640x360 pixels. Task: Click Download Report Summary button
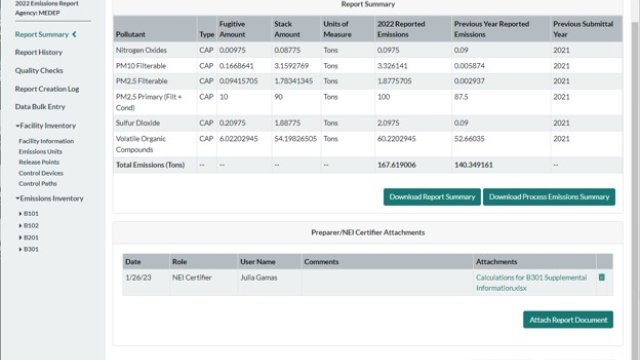(432, 197)
